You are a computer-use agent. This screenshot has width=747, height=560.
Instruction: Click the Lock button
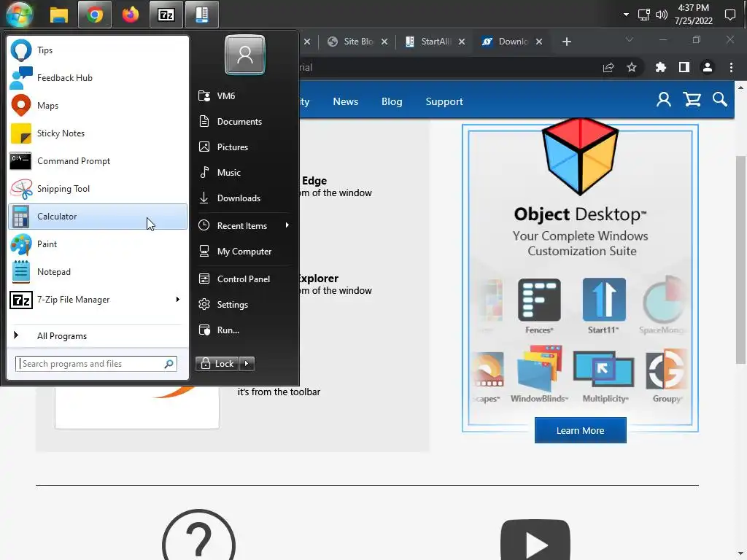pos(217,364)
